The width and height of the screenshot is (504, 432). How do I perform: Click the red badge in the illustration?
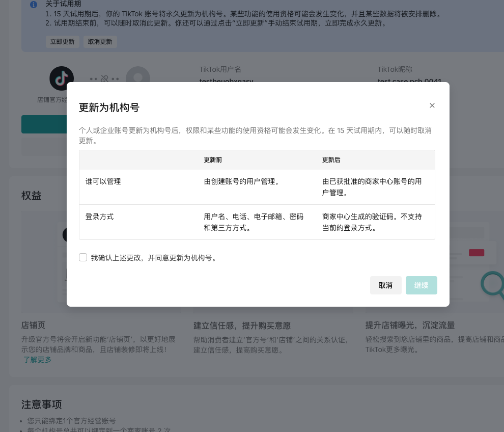[476, 253]
